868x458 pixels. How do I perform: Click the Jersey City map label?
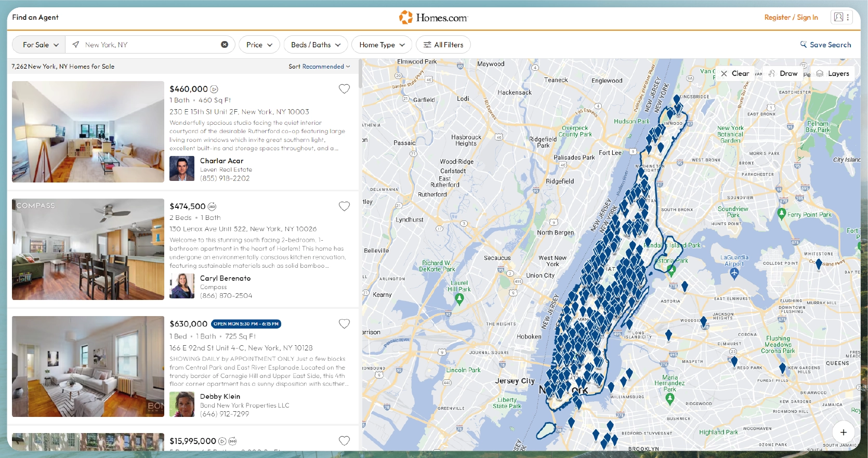[515, 381]
